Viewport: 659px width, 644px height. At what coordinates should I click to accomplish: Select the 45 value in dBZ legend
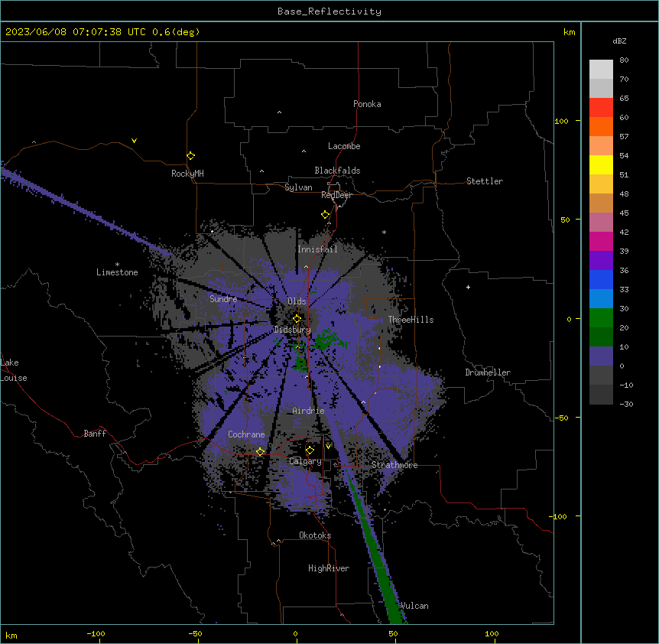coord(624,213)
